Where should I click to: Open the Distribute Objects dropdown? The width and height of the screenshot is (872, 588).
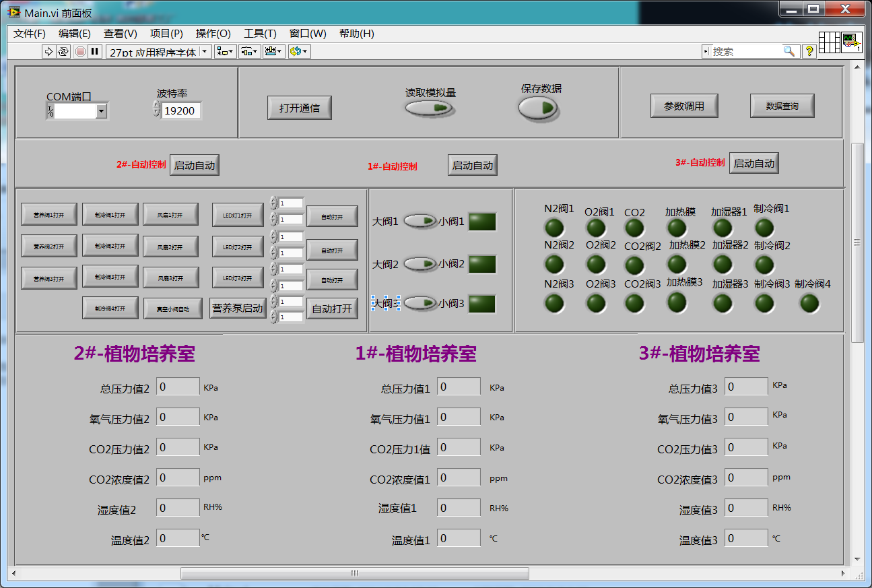point(250,51)
